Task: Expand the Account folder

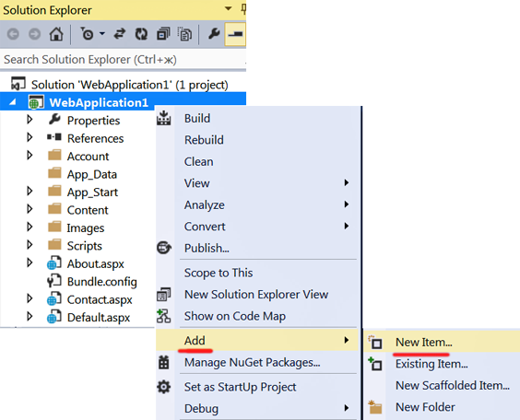Action: (x=30, y=155)
